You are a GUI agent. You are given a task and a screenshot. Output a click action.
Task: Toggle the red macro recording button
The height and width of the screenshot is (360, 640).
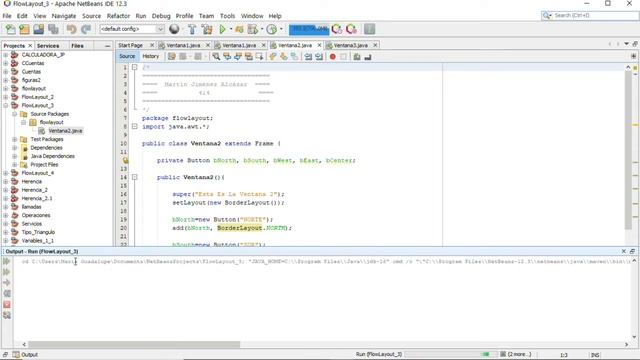point(333,57)
